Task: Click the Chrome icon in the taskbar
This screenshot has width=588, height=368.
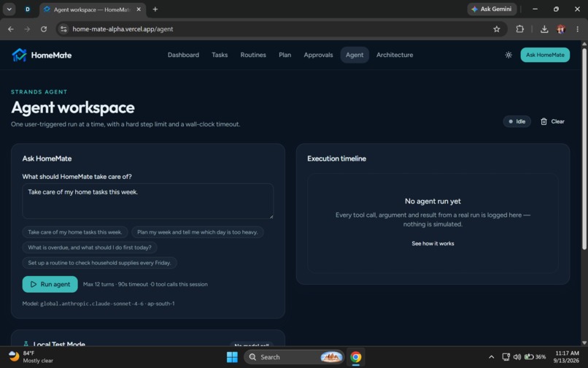Action: pos(355,357)
